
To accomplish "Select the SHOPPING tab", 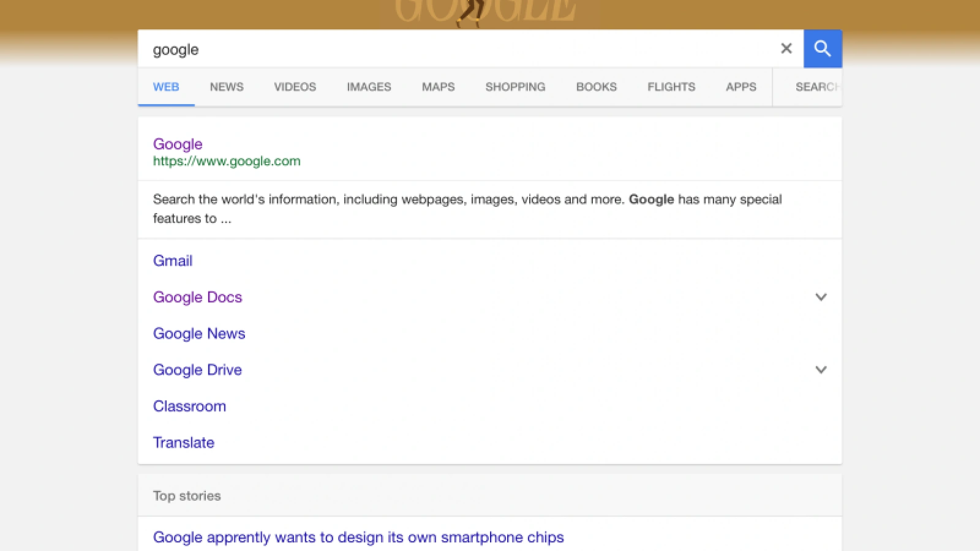I will 515,87.
